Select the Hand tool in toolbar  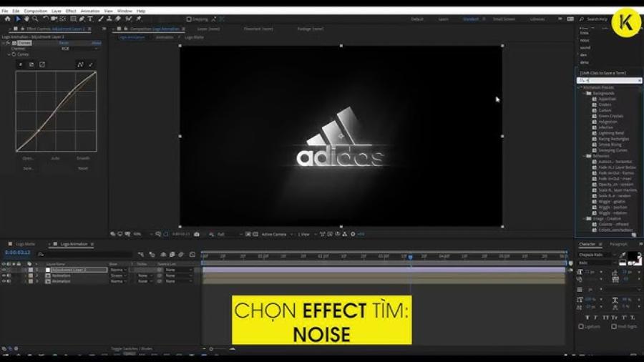(26, 19)
